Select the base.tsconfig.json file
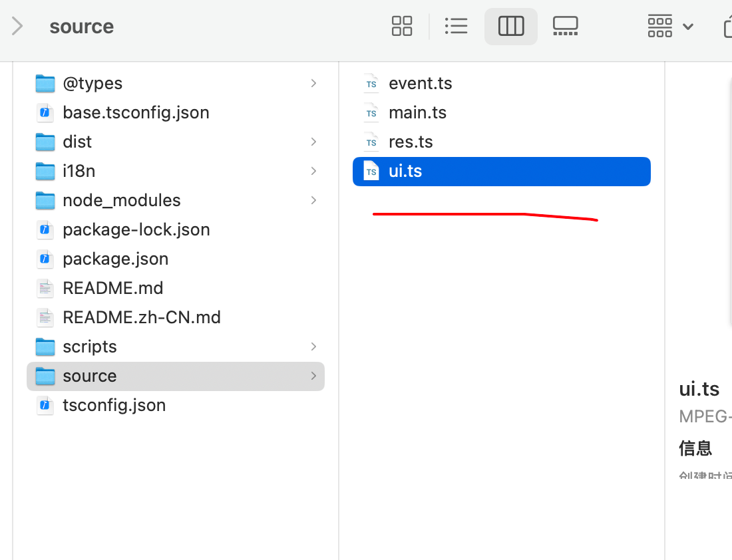This screenshot has width=732, height=560. pos(136,112)
